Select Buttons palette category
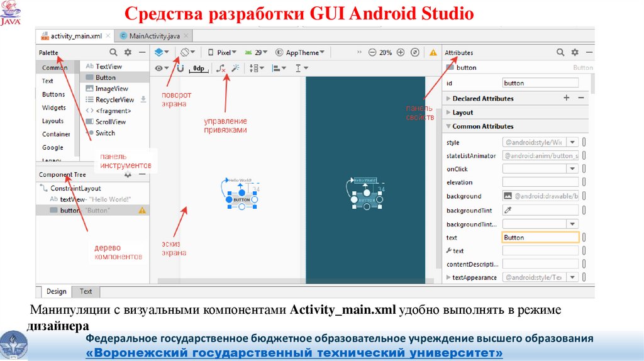The height and width of the screenshot is (361, 644). [53, 94]
